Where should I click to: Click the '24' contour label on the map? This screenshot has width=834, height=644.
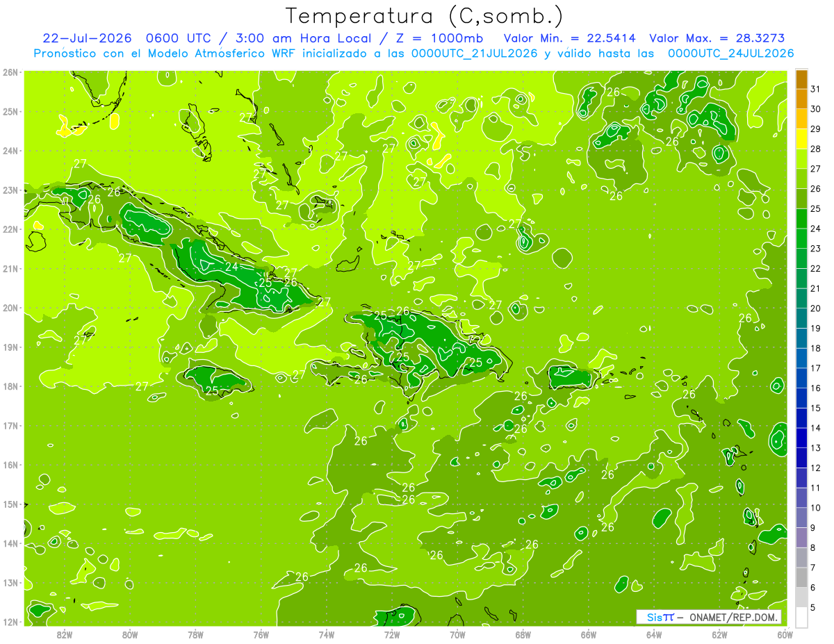pos(232,266)
